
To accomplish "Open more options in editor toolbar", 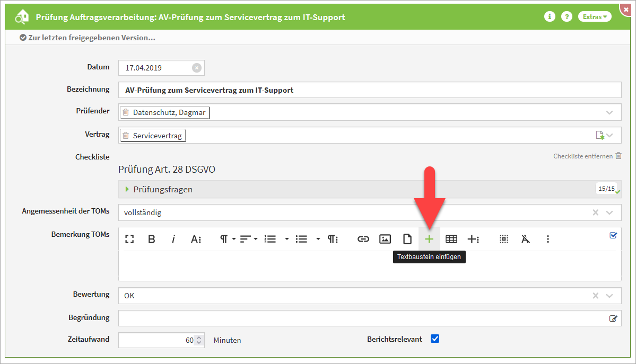I will [x=548, y=239].
